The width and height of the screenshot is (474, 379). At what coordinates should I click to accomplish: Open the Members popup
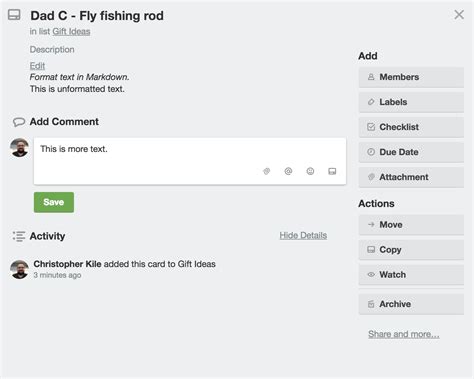411,77
